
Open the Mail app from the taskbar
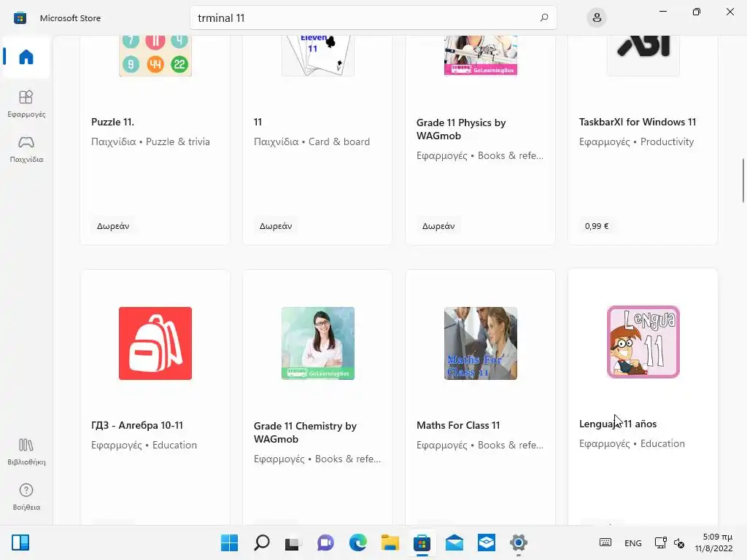[x=454, y=542]
